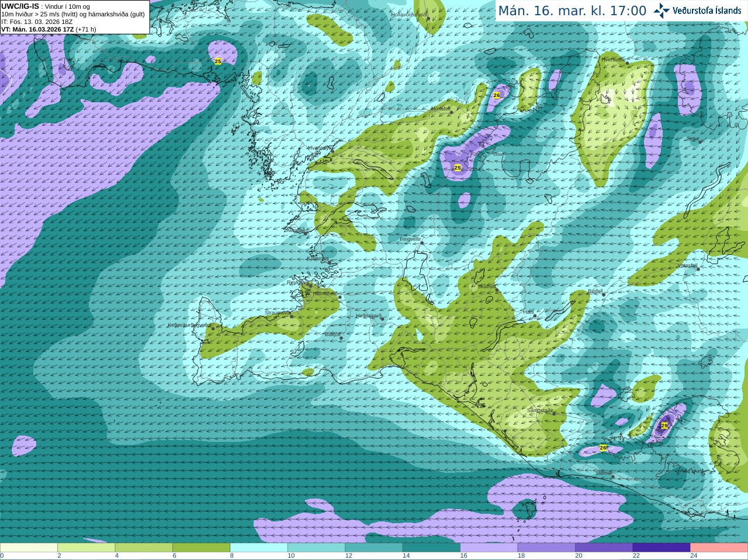Click the olive green 6–8 legend swatch

coord(201,548)
